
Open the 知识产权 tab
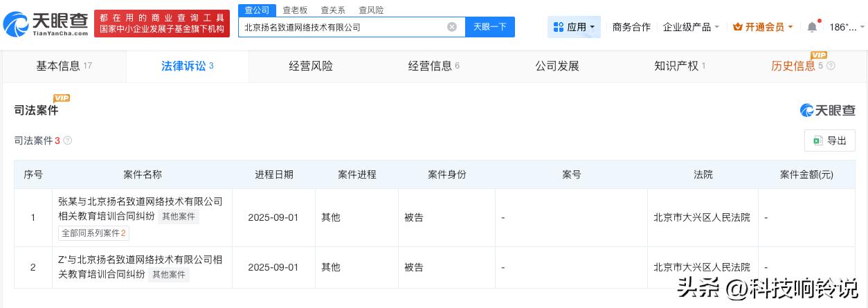click(x=680, y=66)
